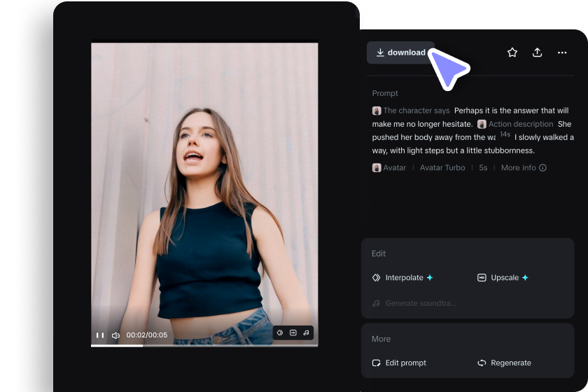The width and height of the screenshot is (588, 392).
Task: Click HD upscale icon in video overlay
Action: click(x=293, y=332)
